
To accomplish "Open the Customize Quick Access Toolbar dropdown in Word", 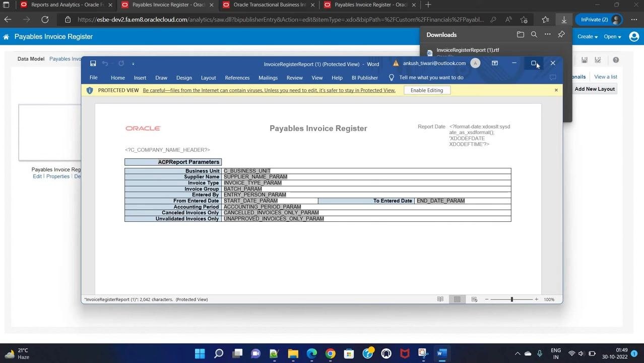I will click(133, 64).
